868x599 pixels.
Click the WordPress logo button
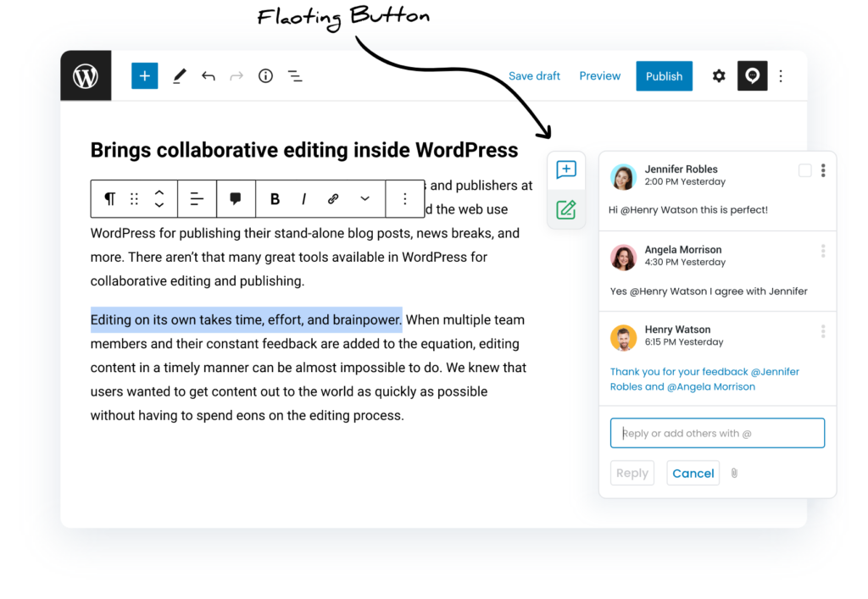[x=86, y=75]
